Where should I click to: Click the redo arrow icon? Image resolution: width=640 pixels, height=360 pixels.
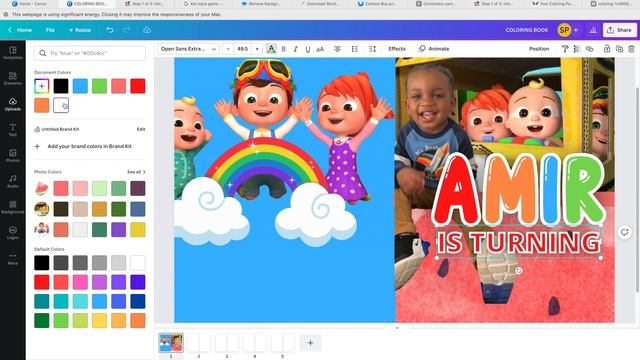point(127,30)
